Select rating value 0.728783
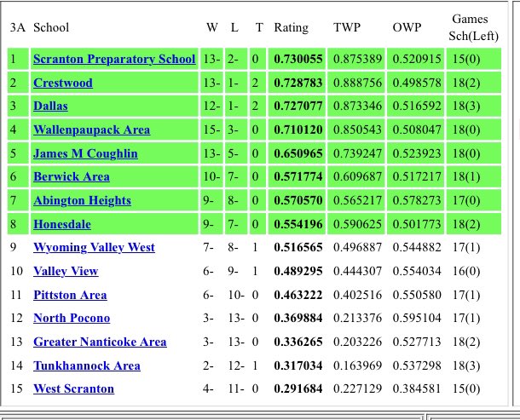 (298, 83)
